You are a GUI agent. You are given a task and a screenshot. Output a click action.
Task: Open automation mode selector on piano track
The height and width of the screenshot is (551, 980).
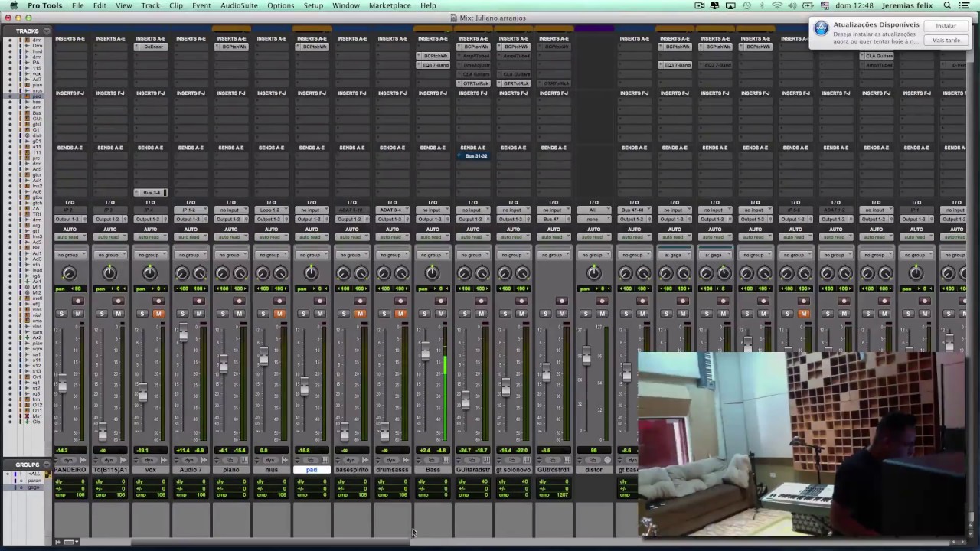[x=230, y=237]
